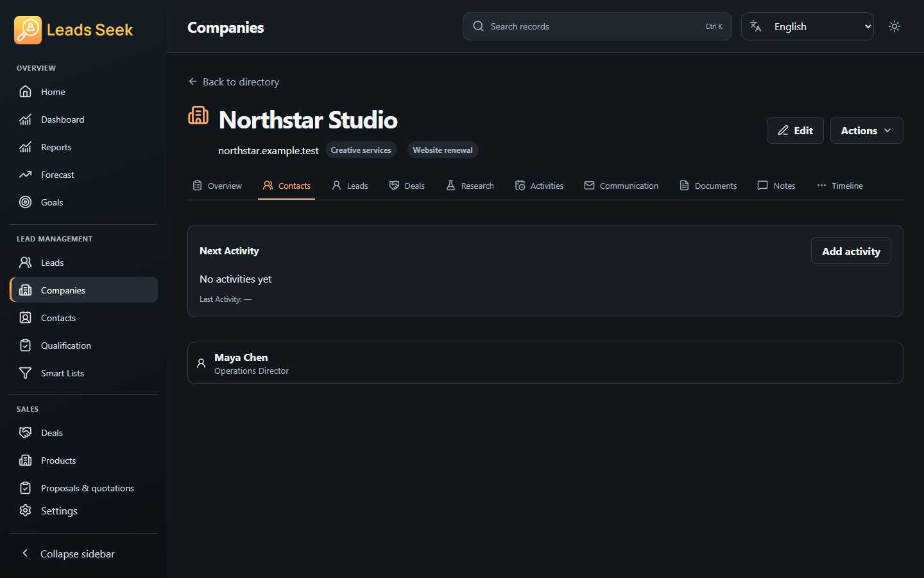
Task: Click the Creative services tag
Action: [x=361, y=150]
